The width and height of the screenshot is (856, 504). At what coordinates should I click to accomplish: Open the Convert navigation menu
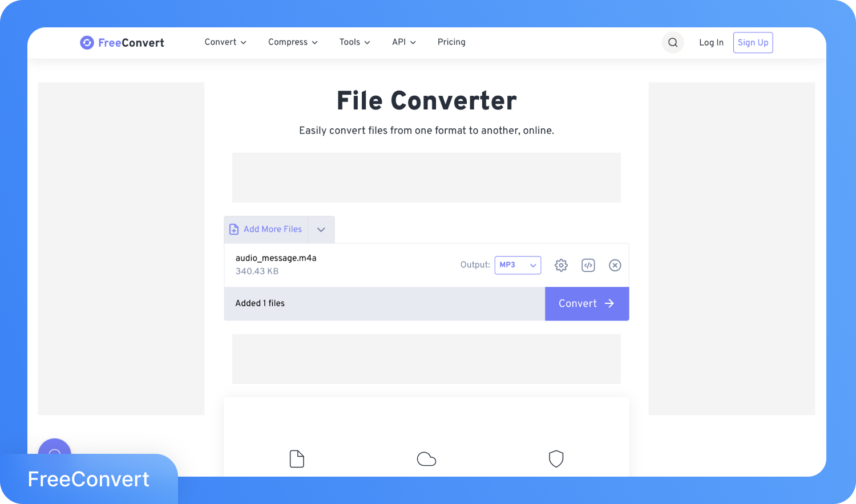pos(225,42)
